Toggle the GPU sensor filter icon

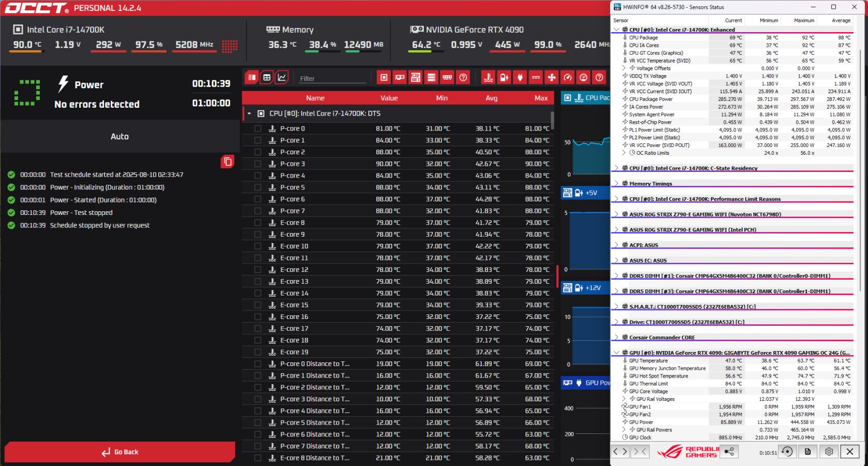pyautogui.click(x=400, y=78)
